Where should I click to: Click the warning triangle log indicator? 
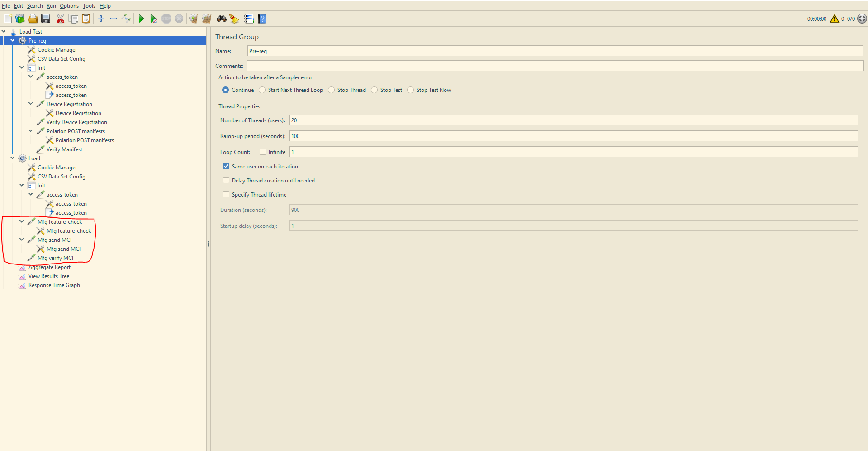tap(835, 19)
